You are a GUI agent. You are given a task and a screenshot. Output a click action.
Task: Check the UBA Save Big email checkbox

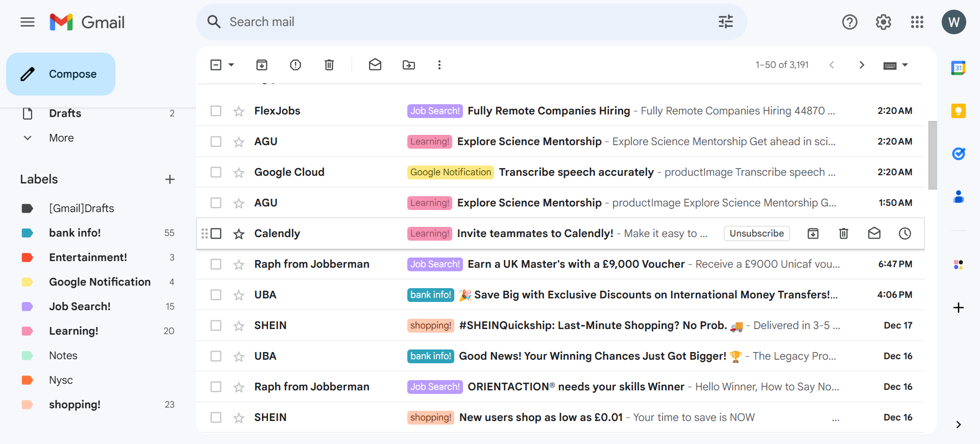point(216,295)
